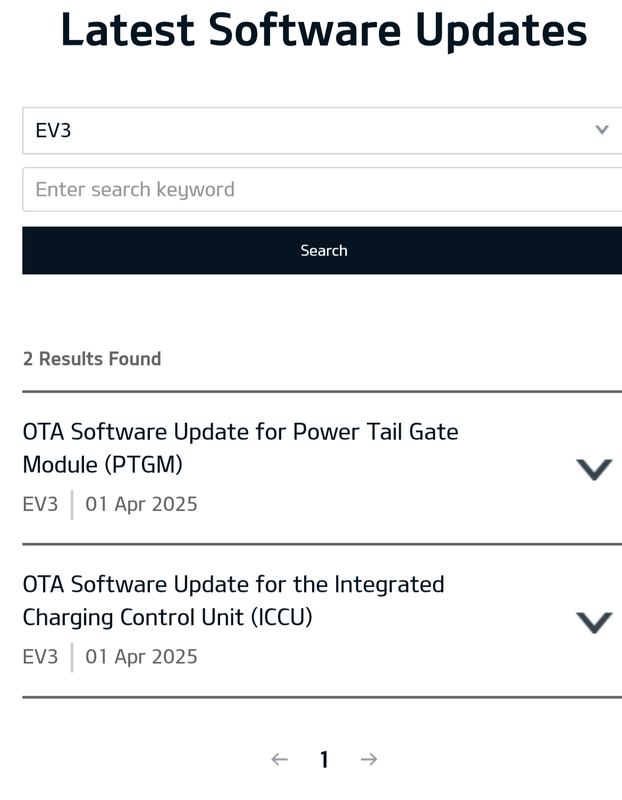Expand the Integrated Charging Control Unit chevron

click(594, 621)
